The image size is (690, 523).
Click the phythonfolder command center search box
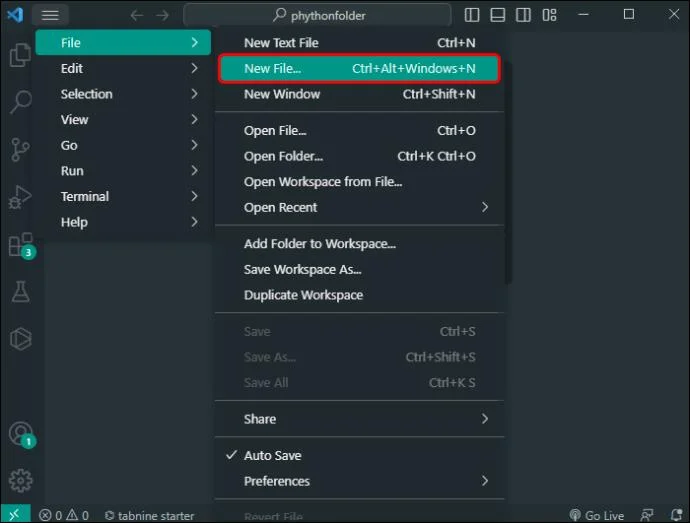click(317, 15)
